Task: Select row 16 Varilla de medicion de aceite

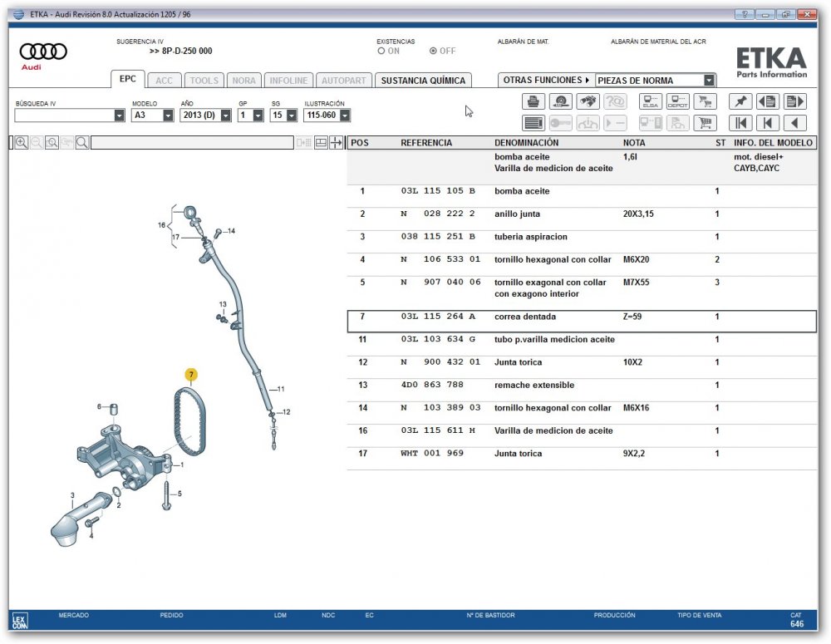Action: click(582, 435)
